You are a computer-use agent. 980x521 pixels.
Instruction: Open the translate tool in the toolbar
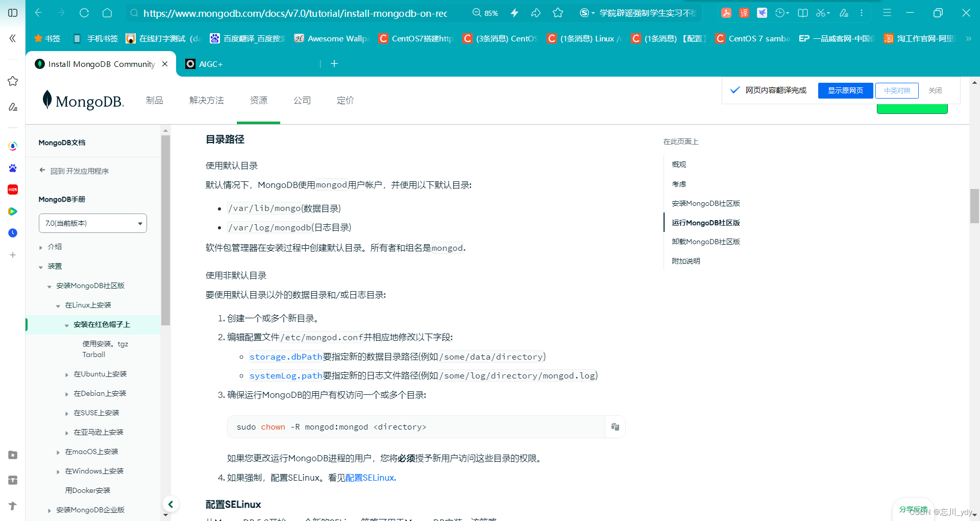tap(744, 13)
